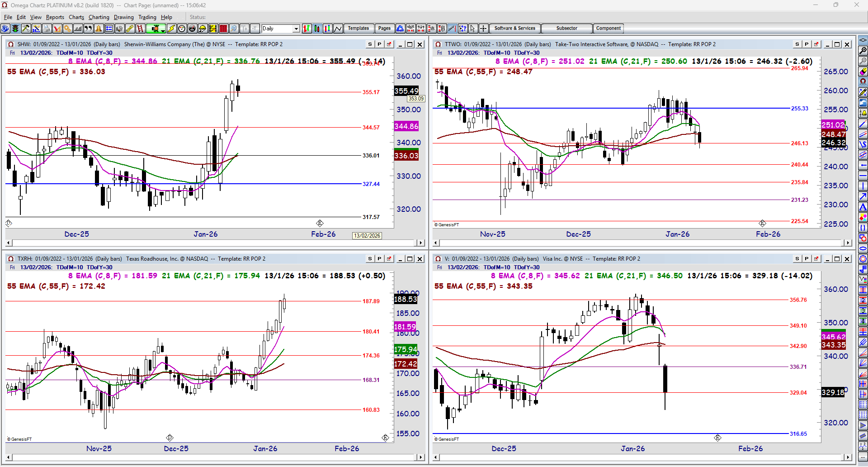
Task: Click right scroll arrow of TTWO chart
Action: coord(848,243)
